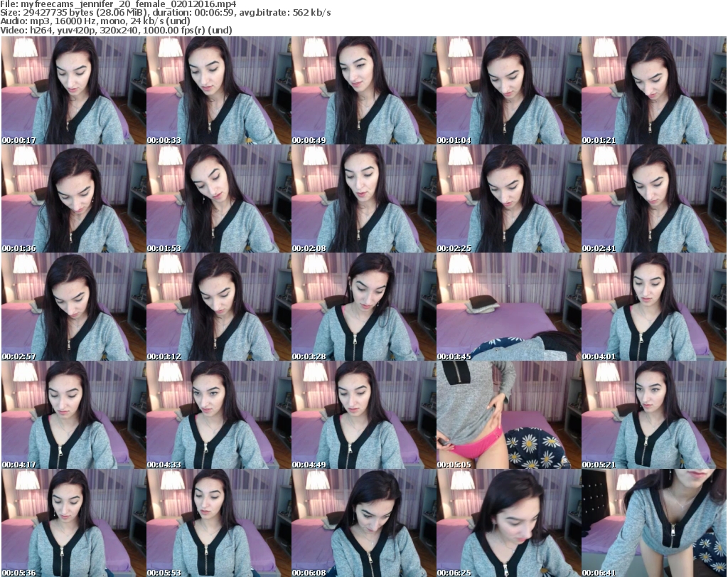
Task: Select the last frame stamped 00:06:41
Action: point(654,523)
